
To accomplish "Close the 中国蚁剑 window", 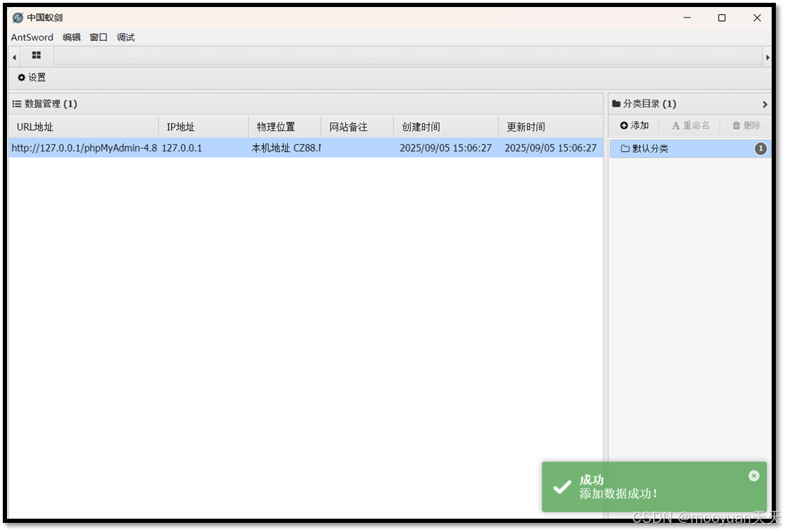I will pos(757,18).
